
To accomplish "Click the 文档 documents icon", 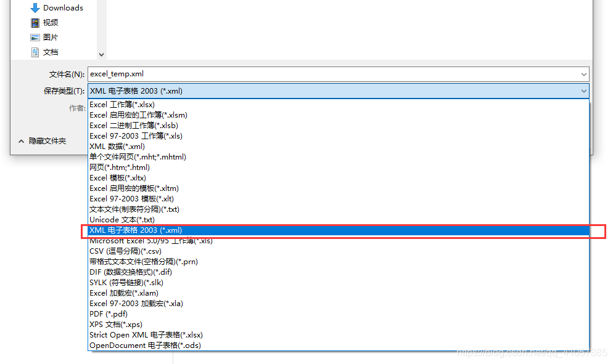I will [35, 52].
